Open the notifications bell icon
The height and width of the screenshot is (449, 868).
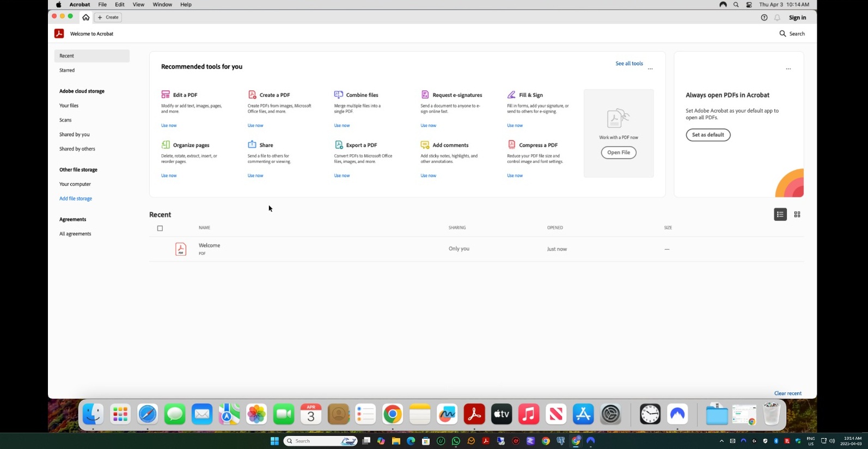[777, 17]
